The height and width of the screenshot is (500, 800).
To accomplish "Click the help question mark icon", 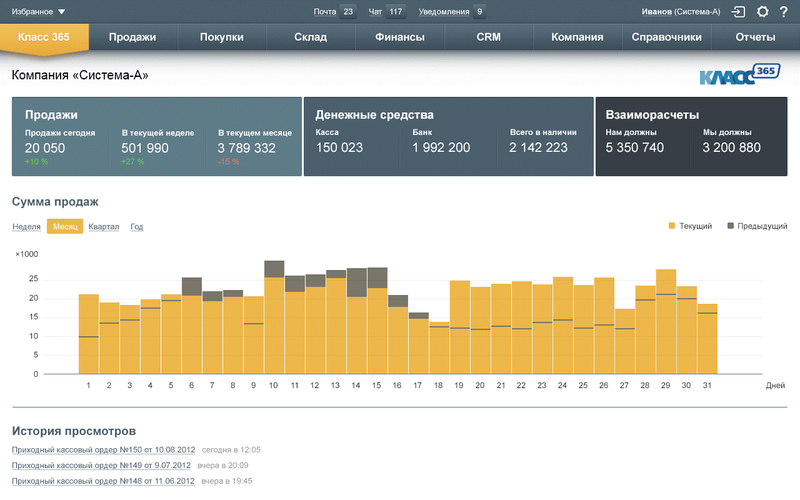I will click(x=784, y=12).
